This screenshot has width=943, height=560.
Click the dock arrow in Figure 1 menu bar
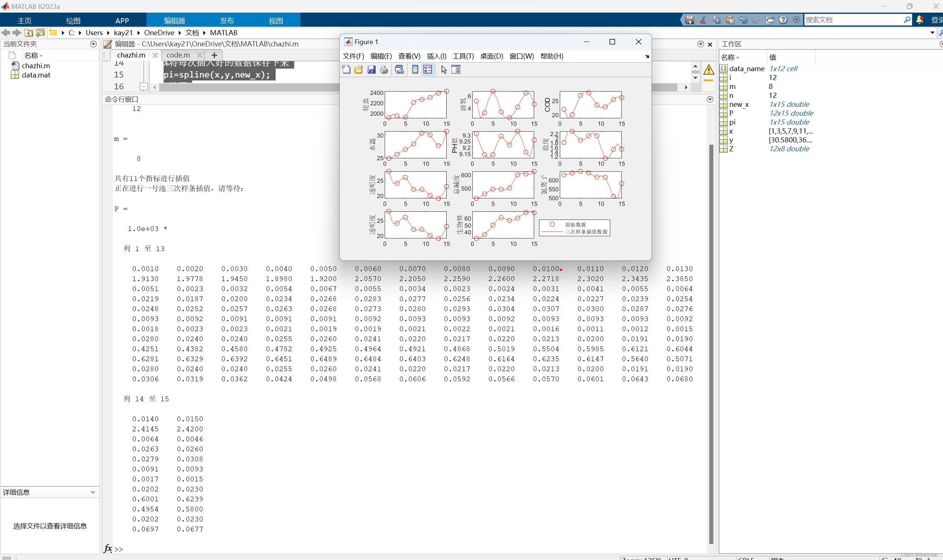coord(647,57)
